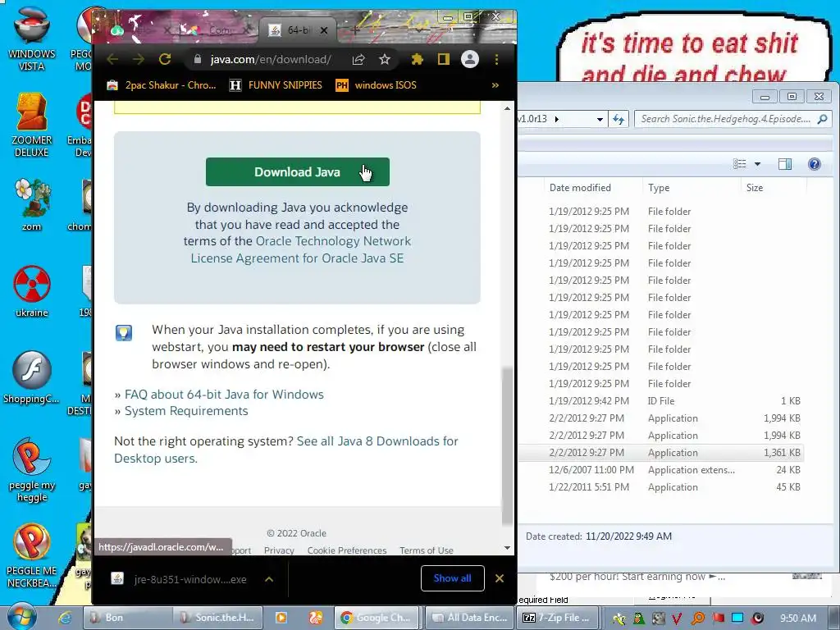840x630 pixels.
Task: Expand hidden bookmarks chevron
Action: 495,85
